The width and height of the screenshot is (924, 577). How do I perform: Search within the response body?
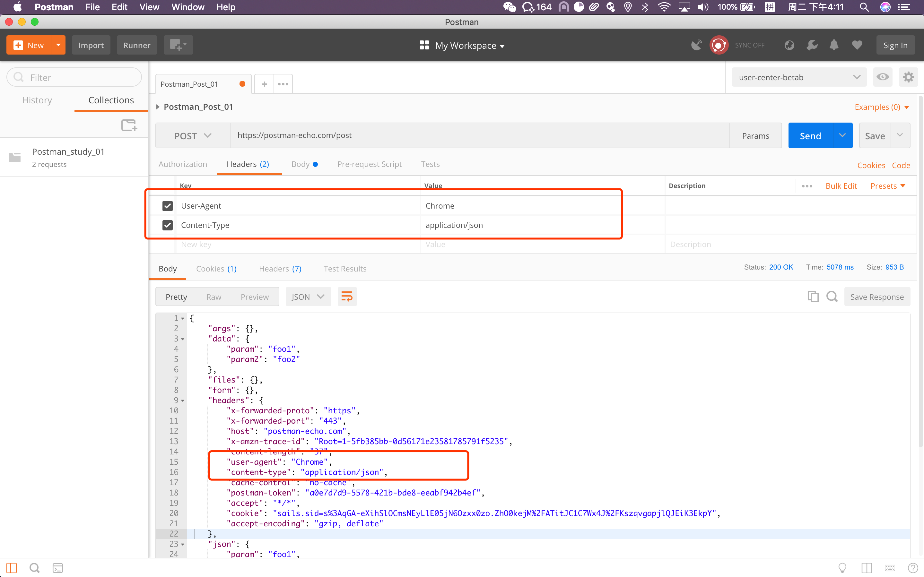click(x=832, y=297)
